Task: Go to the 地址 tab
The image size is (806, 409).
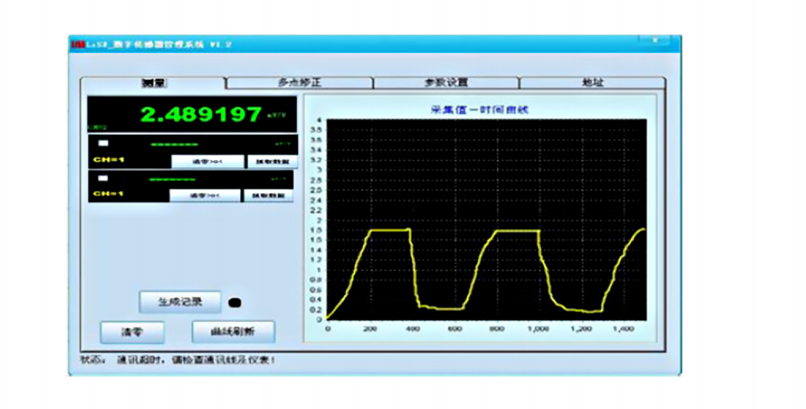Action: [592, 83]
